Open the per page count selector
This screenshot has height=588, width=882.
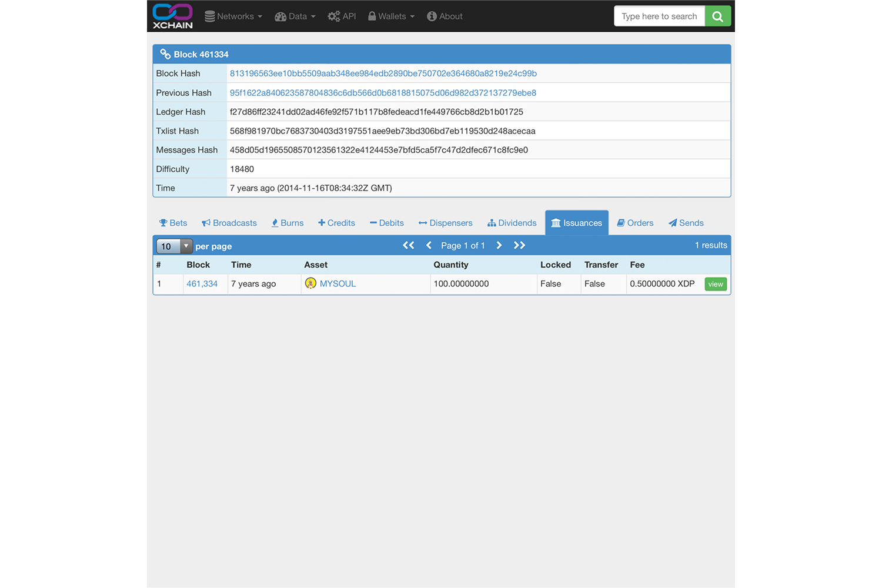pos(174,246)
